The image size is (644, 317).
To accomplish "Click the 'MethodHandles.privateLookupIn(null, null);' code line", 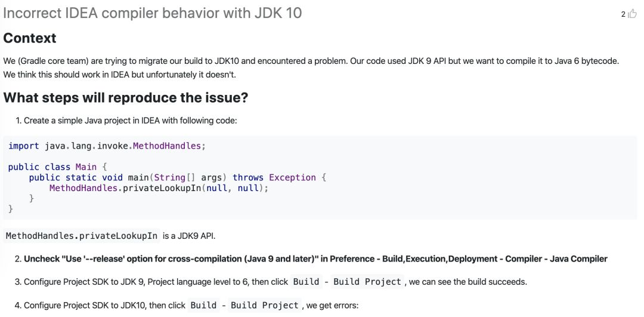I will [159, 188].
